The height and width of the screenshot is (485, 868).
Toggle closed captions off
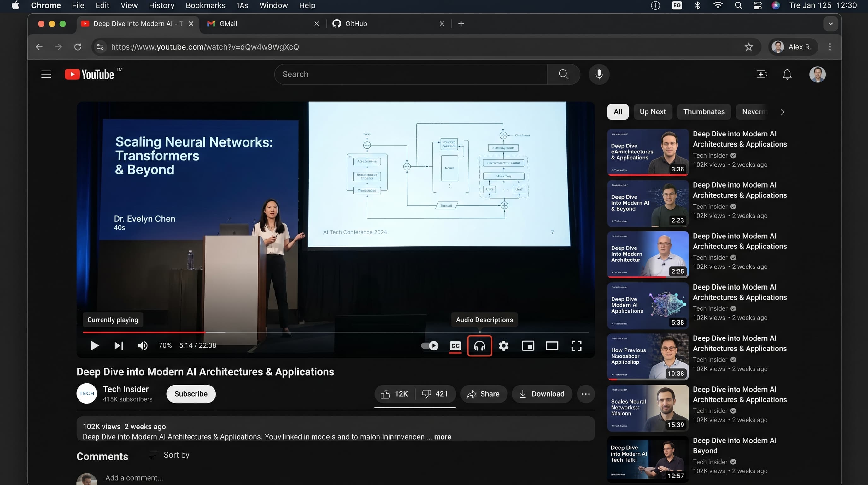[x=455, y=346]
